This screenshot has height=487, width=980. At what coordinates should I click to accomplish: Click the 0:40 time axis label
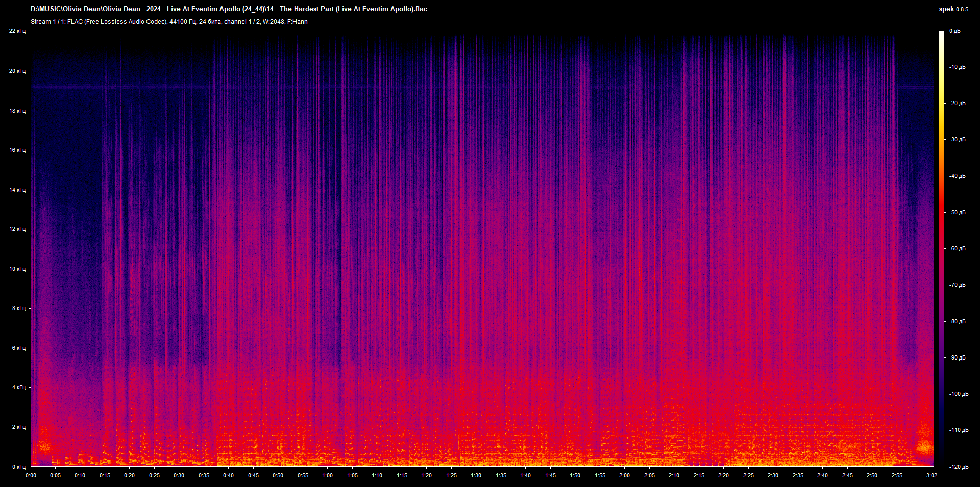click(x=228, y=475)
